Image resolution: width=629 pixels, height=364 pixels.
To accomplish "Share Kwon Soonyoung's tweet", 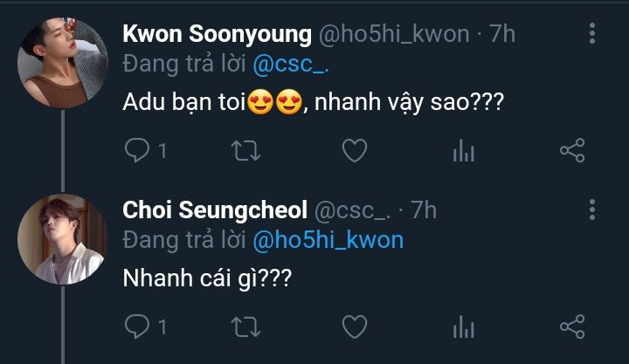I will coord(571,151).
